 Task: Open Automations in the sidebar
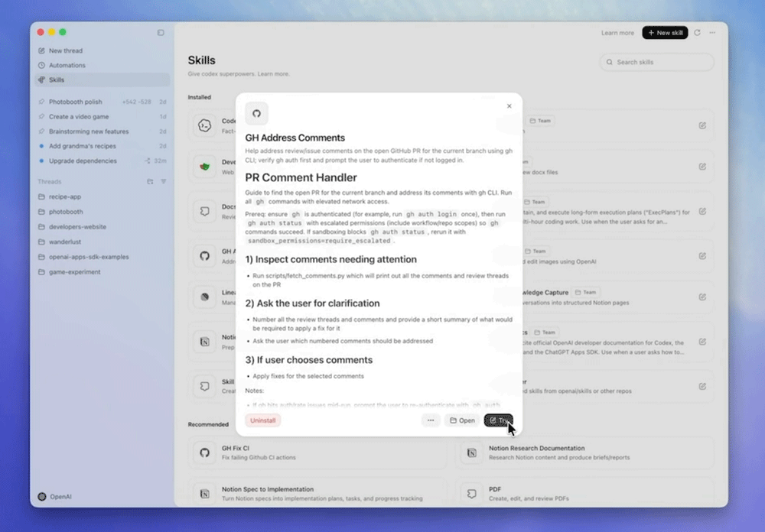click(x=67, y=66)
